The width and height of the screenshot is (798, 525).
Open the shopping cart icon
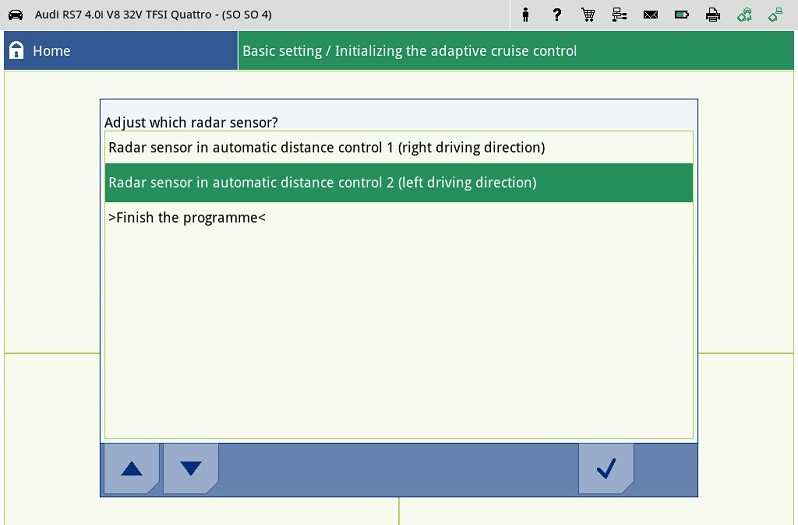point(588,15)
